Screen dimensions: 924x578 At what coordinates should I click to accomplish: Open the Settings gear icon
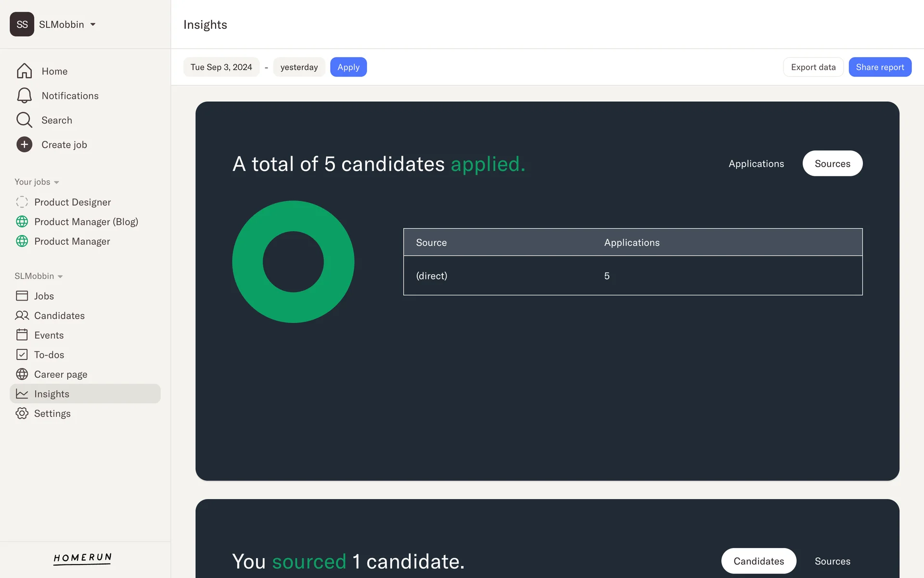[x=22, y=413]
